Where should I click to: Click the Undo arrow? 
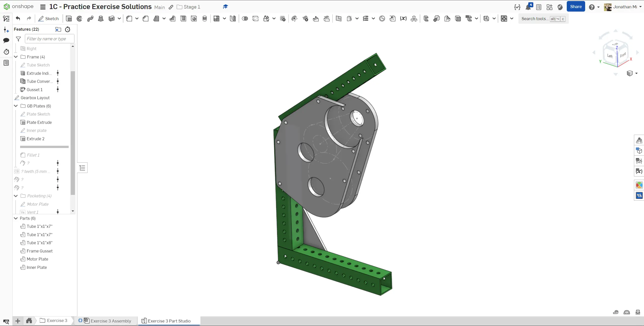(18, 18)
